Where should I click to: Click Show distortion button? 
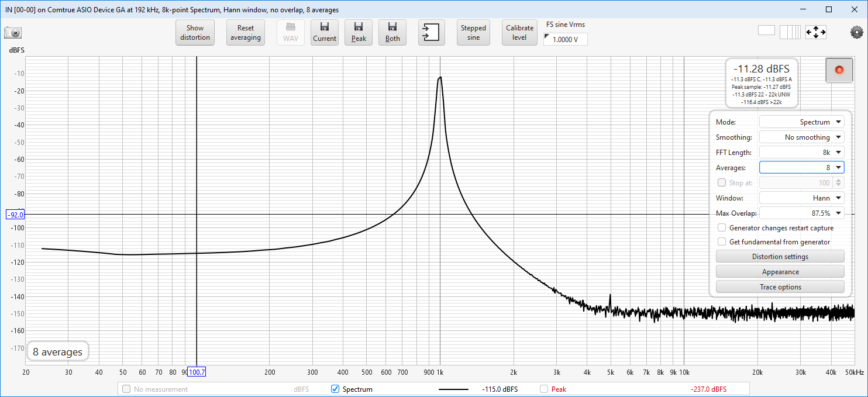[195, 33]
